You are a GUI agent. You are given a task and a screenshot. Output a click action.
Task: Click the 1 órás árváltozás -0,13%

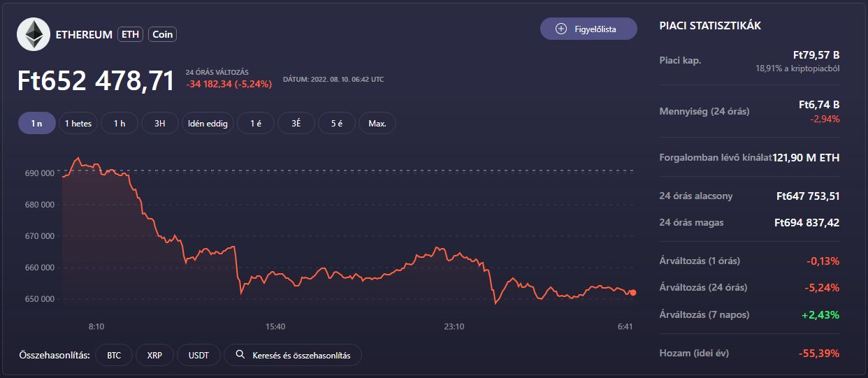point(823,261)
